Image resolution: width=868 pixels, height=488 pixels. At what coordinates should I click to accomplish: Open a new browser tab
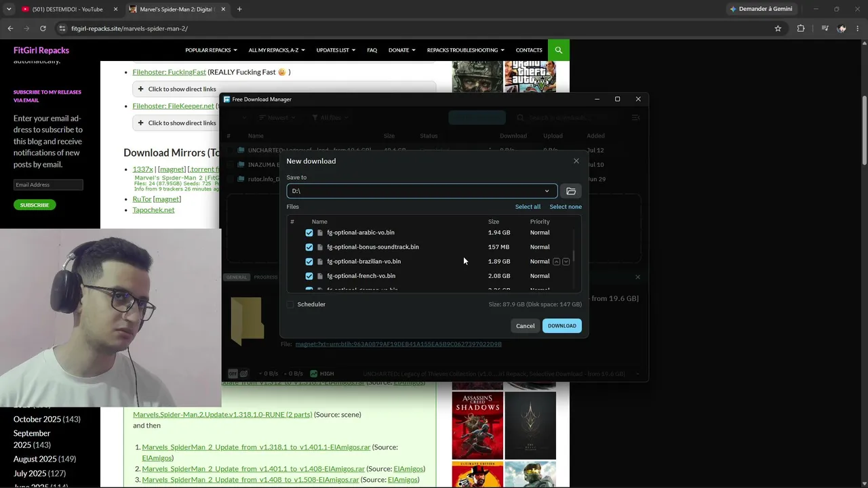[x=239, y=9]
